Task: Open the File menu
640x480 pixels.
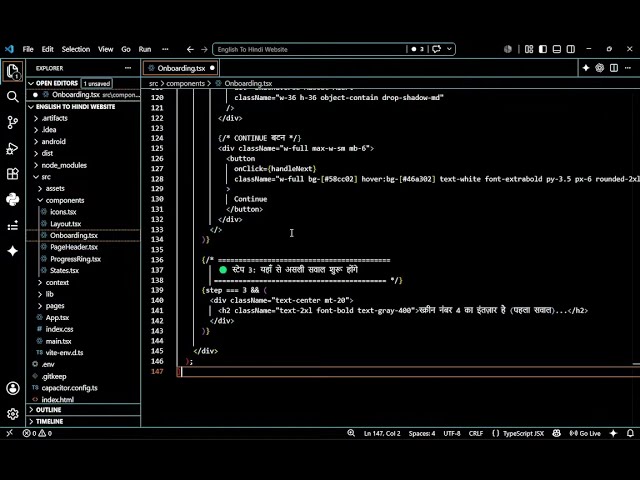Action: 28,49
